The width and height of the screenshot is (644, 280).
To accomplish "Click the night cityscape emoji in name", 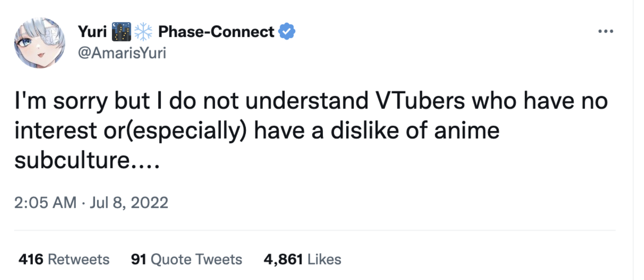I will coord(121,32).
